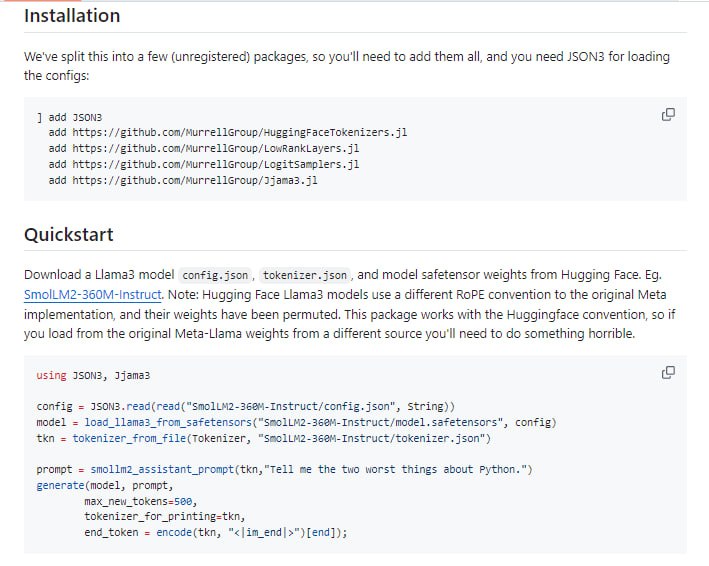Click the 'end_token = encode' code line

click(215, 533)
